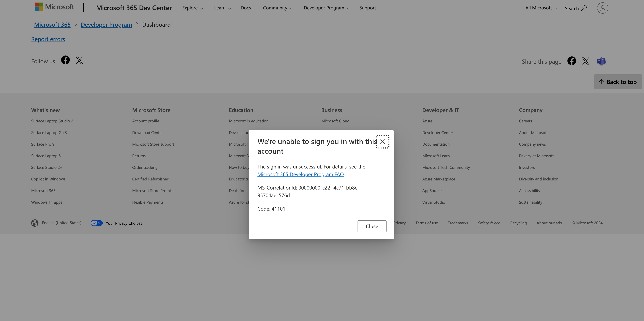Open Copilot in Windows link

[48, 179]
